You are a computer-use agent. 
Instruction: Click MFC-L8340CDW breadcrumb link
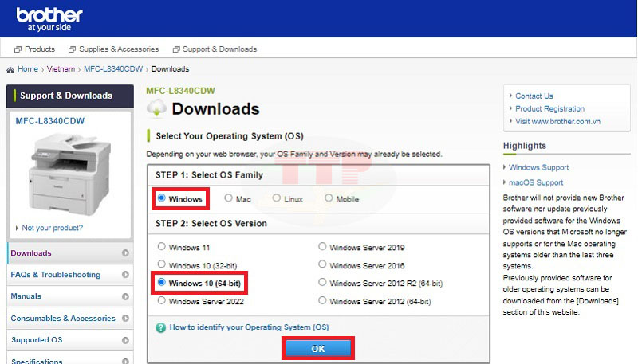pyautogui.click(x=113, y=69)
